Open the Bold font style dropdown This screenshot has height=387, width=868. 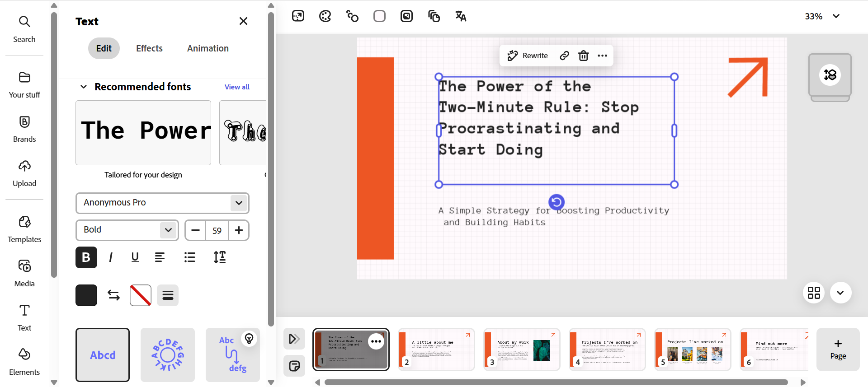127,230
